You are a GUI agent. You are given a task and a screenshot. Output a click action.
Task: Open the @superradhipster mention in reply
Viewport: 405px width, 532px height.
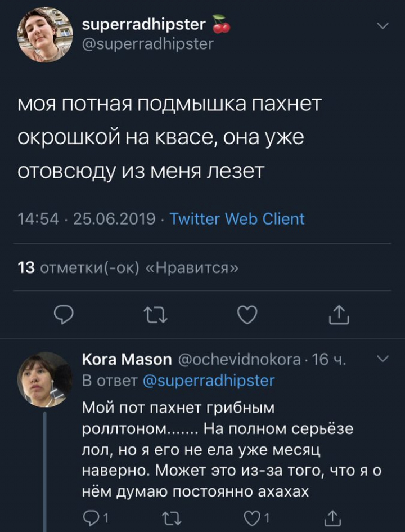pos(209,381)
